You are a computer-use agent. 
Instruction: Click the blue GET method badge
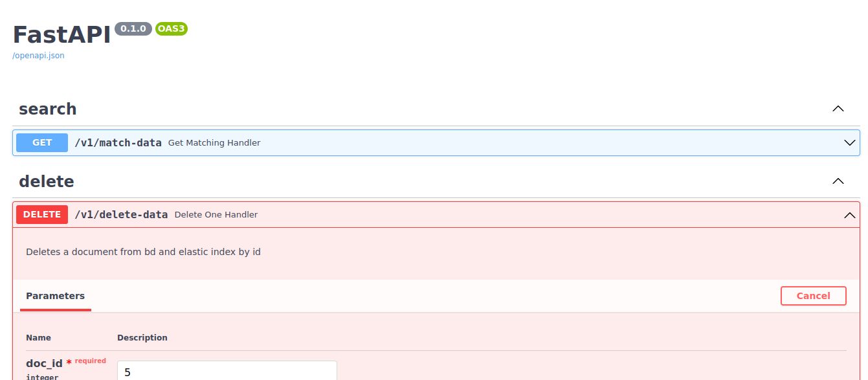click(x=42, y=142)
